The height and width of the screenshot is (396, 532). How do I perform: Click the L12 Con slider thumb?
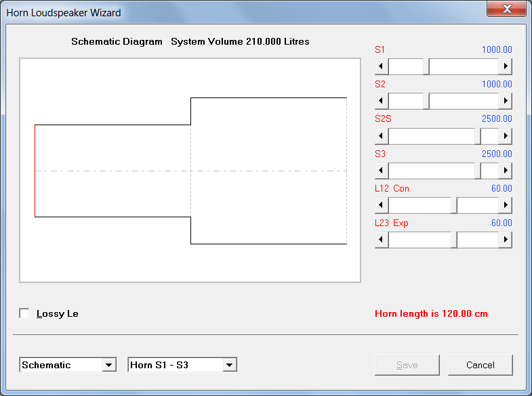(454, 205)
